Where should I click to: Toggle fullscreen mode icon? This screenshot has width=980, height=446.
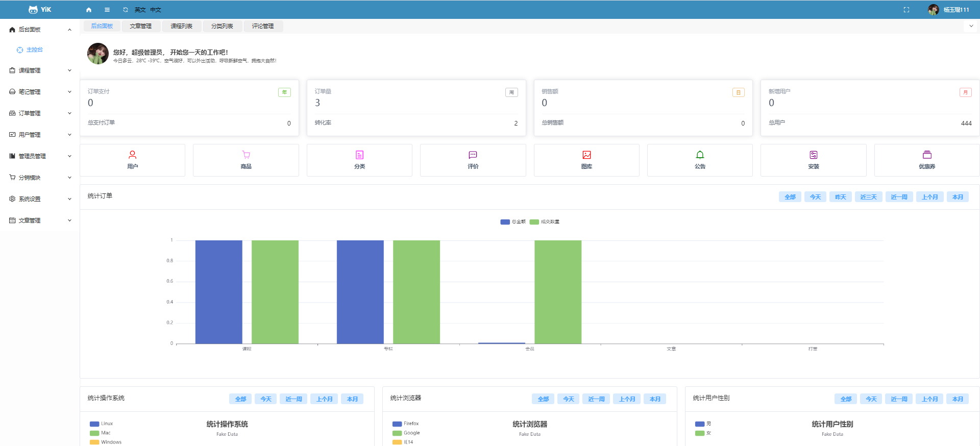click(906, 10)
